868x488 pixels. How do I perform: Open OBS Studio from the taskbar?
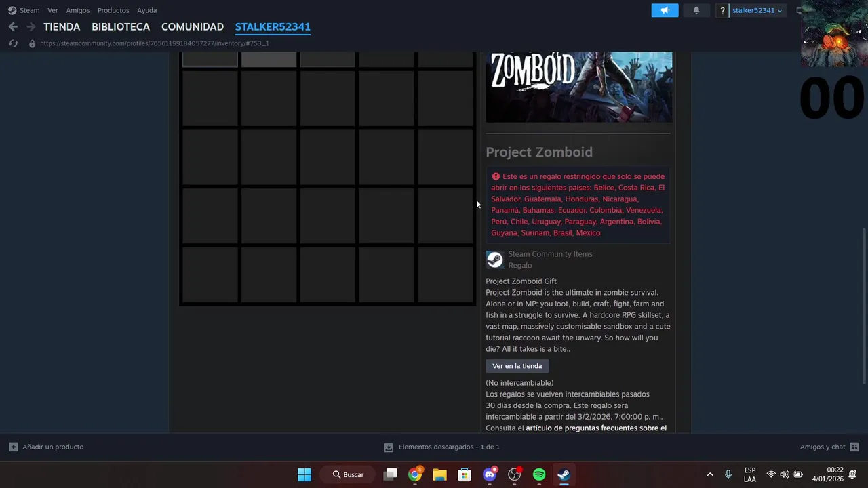pyautogui.click(x=514, y=474)
